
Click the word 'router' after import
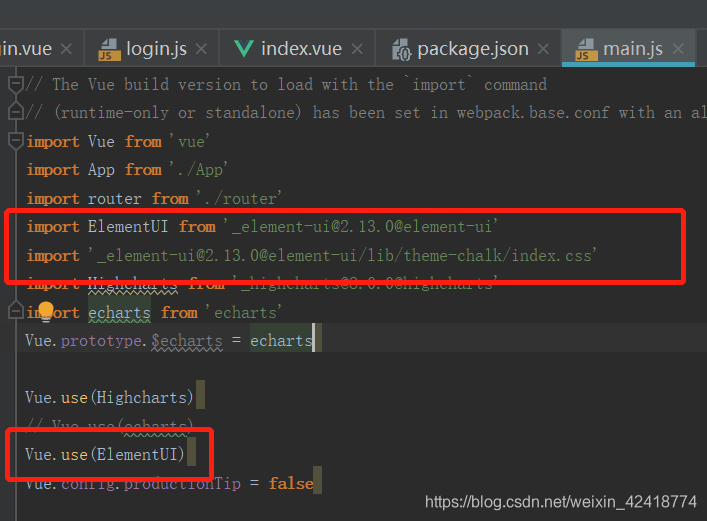[115, 198]
